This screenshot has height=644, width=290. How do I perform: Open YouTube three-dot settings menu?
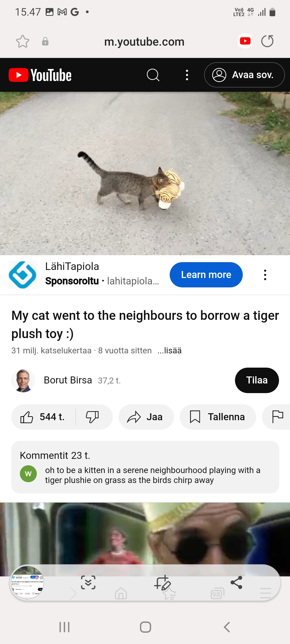coord(187,75)
